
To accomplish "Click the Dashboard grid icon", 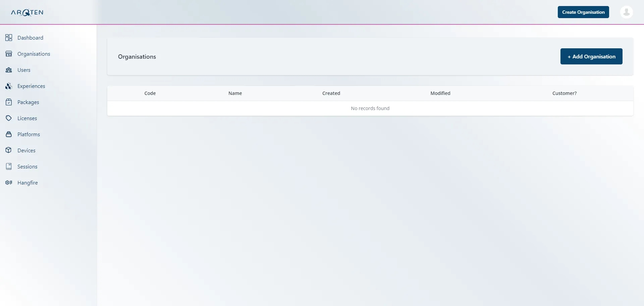I will 9,38.
